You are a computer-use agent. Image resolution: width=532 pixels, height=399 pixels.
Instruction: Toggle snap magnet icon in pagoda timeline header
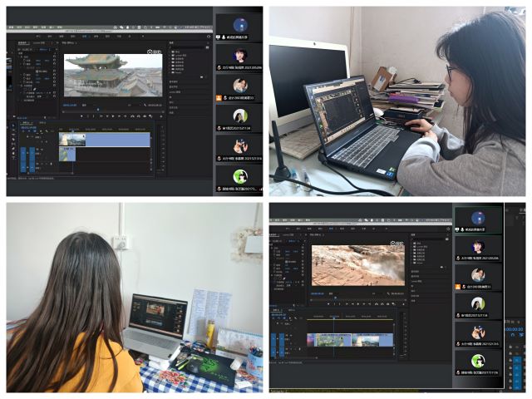29,131
